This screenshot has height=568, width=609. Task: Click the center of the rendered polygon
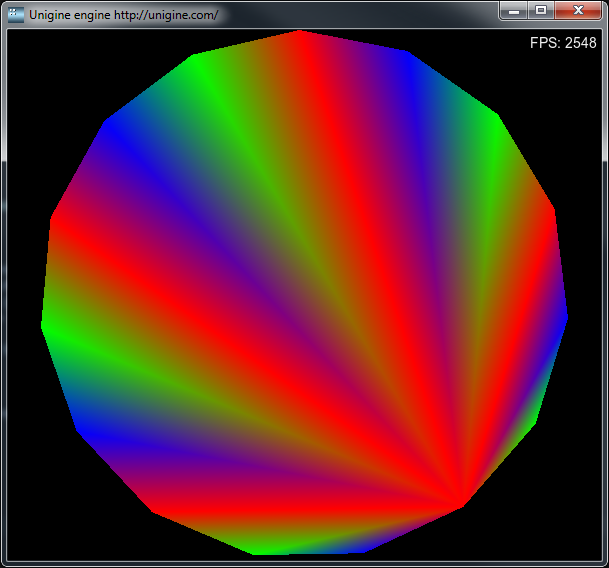[x=305, y=292]
